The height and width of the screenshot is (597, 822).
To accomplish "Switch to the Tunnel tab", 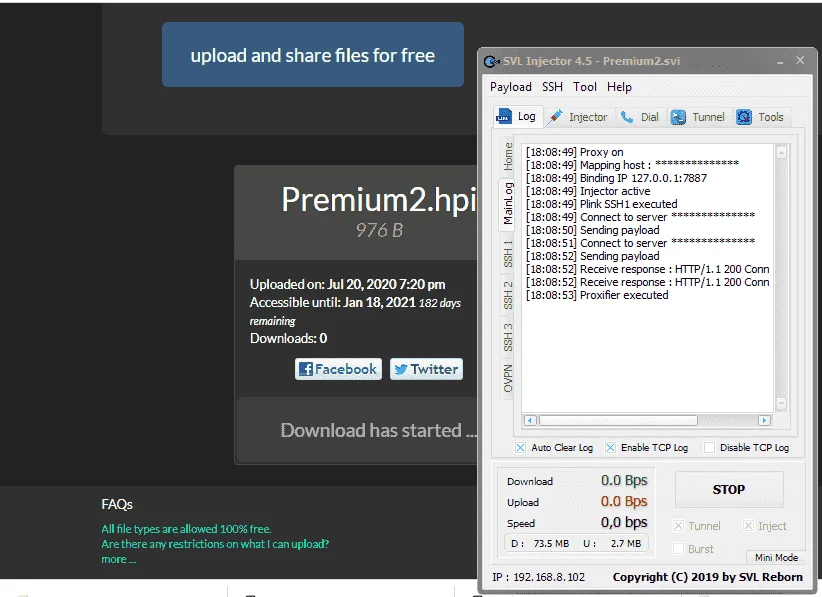I will point(698,117).
